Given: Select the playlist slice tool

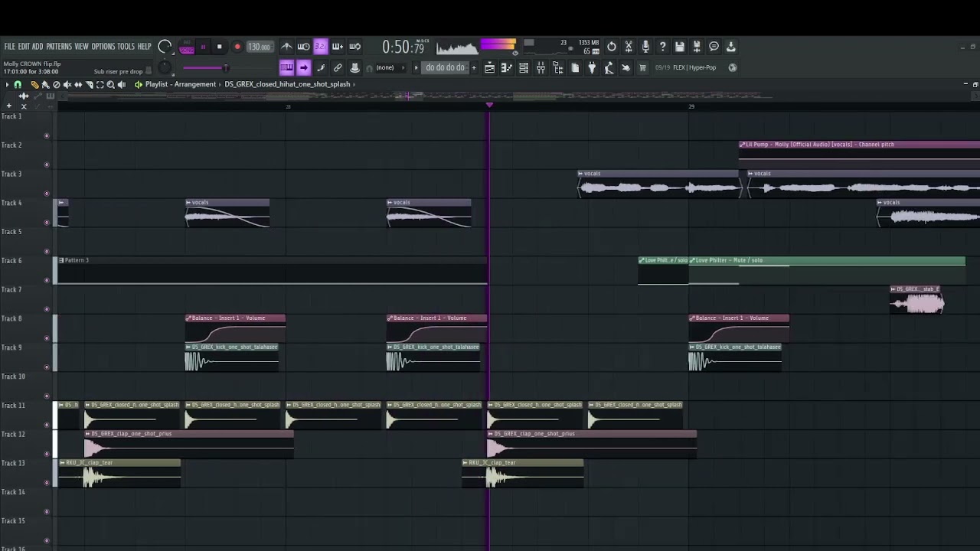Looking at the screenshot, I should (x=89, y=84).
